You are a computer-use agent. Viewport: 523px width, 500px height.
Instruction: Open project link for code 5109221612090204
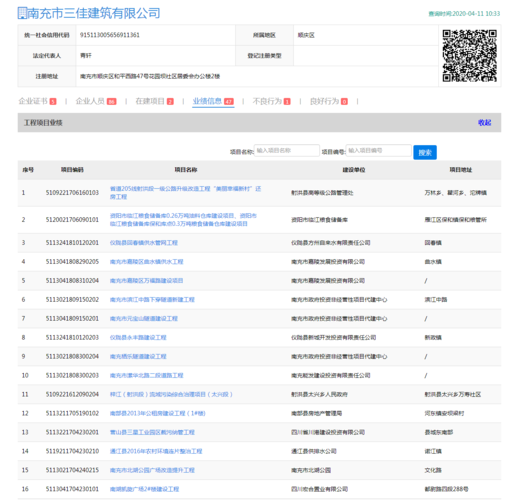[171, 394]
